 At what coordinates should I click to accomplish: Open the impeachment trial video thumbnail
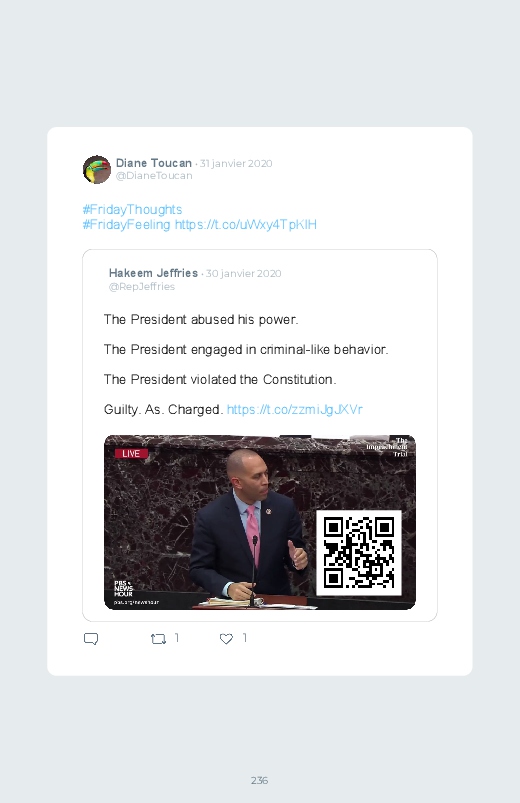pyautogui.click(x=260, y=522)
